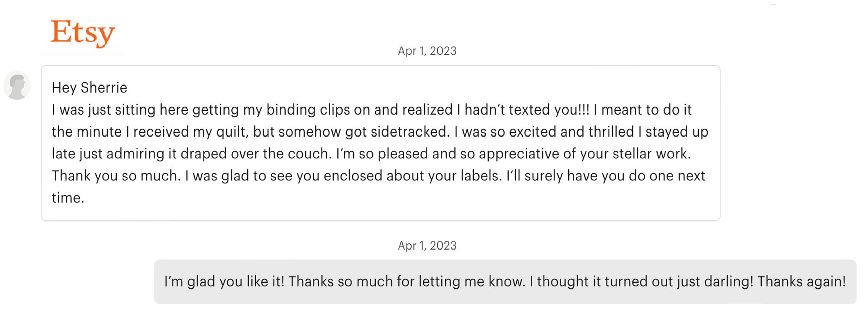The image size is (868, 325).
Task: Select the final word 'time.' in the message
Action: (68, 198)
